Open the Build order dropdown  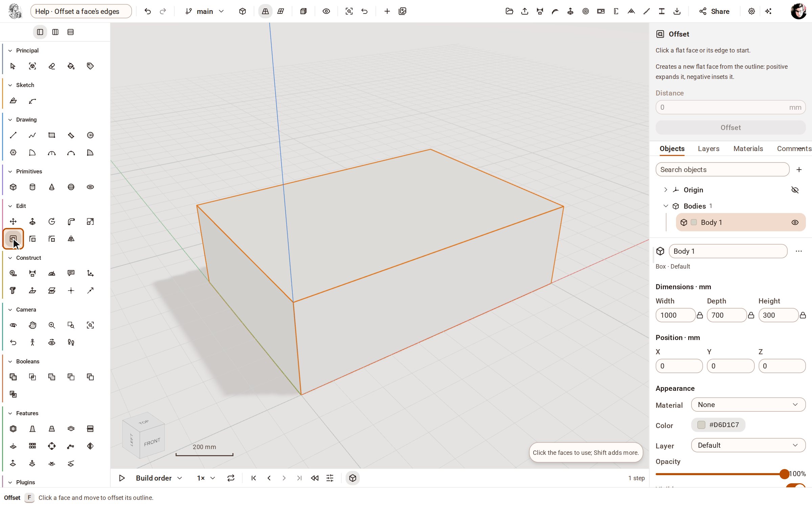pos(159,478)
